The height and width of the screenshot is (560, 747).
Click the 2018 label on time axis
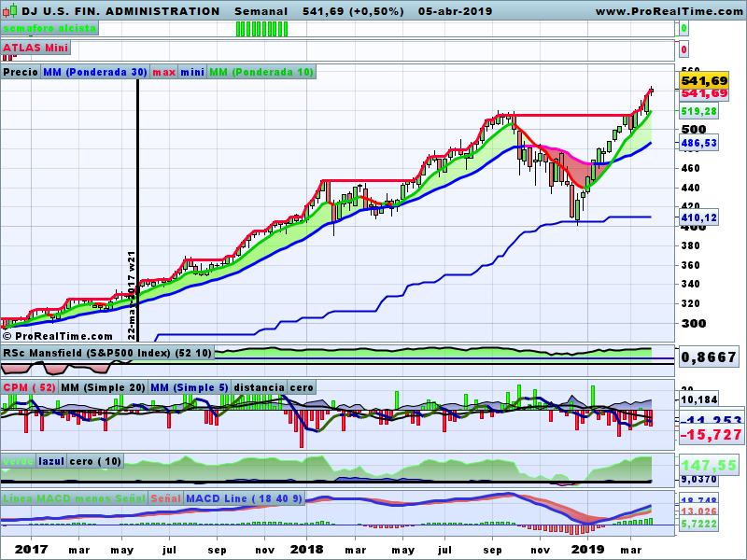coord(307,549)
